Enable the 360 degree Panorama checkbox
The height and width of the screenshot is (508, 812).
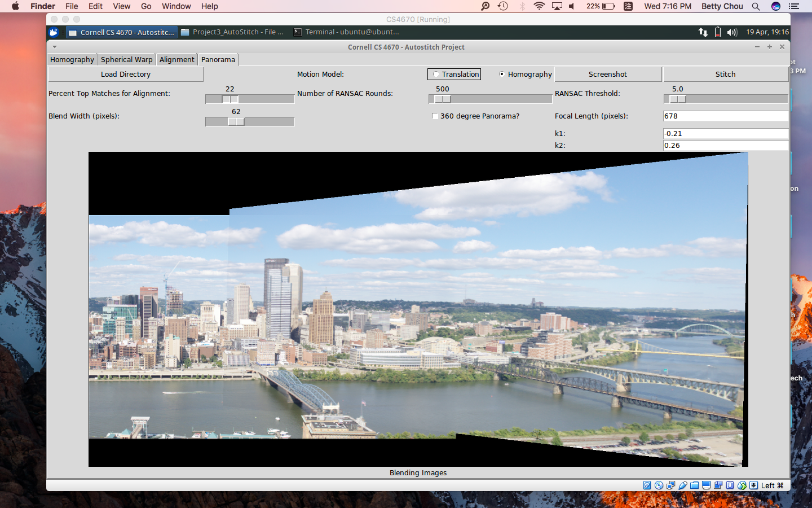point(435,116)
